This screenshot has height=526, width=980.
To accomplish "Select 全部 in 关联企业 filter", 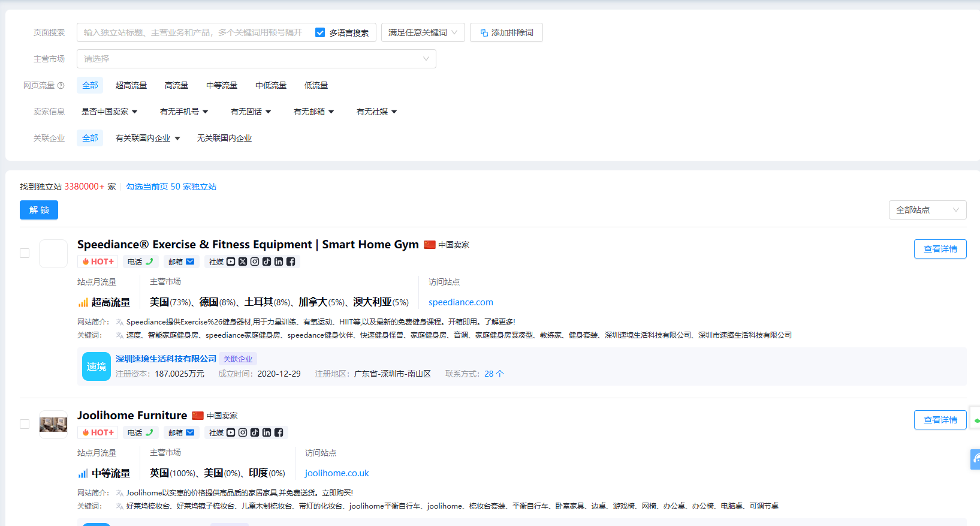I will point(90,138).
